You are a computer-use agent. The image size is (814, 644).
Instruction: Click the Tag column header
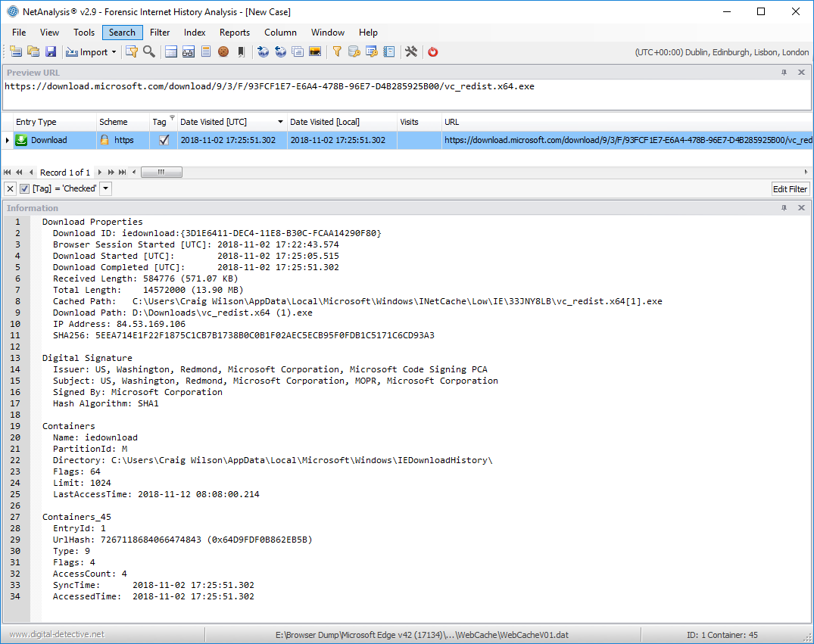point(164,122)
